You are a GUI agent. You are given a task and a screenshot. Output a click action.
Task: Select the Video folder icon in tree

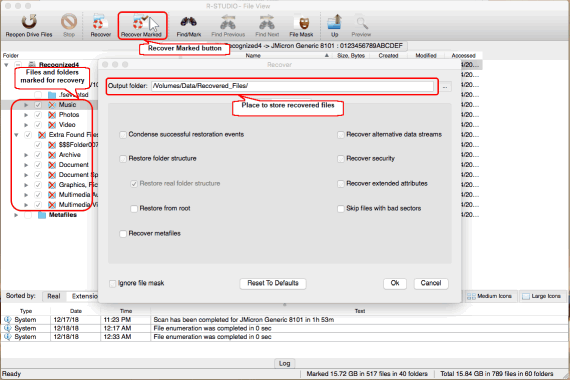[52, 125]
